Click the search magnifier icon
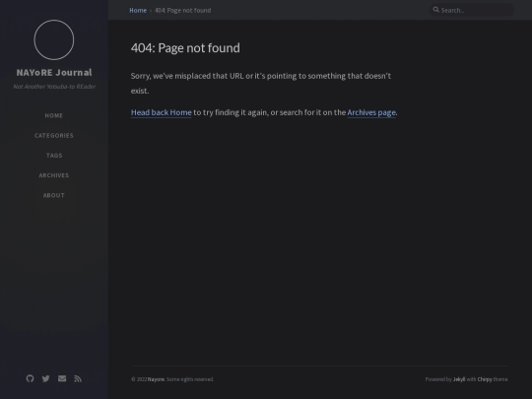 pos(436,10)
